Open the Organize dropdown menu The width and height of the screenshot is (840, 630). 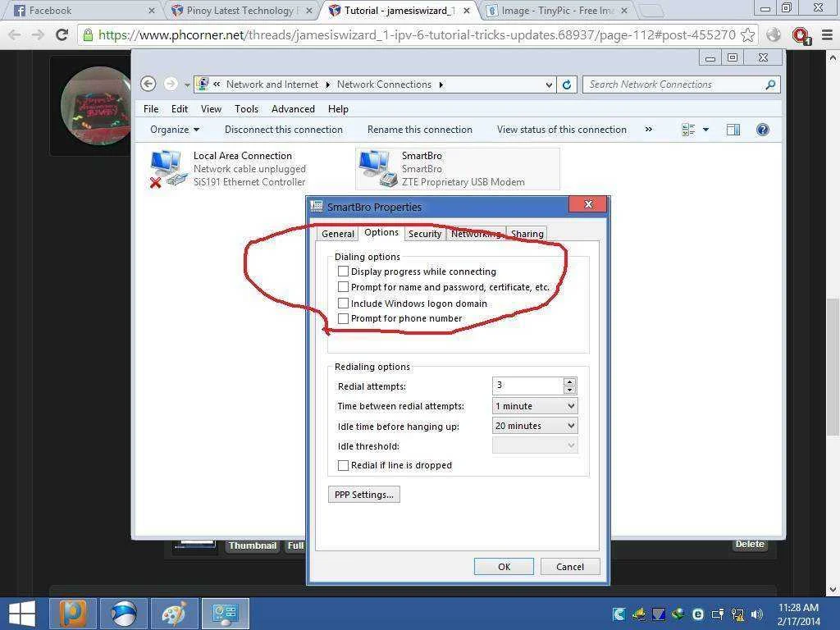(x=175, y=130)
